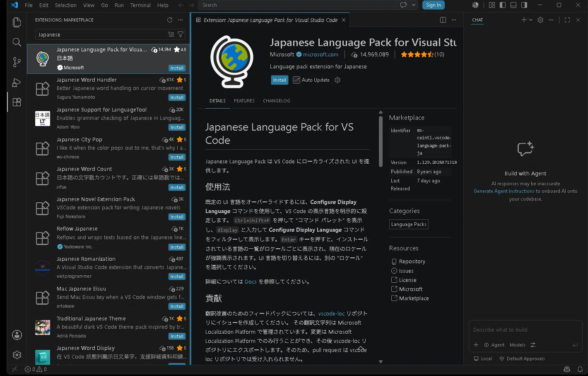Open the Accounts menu in the activity bar
588x376 pixels.
pyautogui.click(x=17, y=335)
